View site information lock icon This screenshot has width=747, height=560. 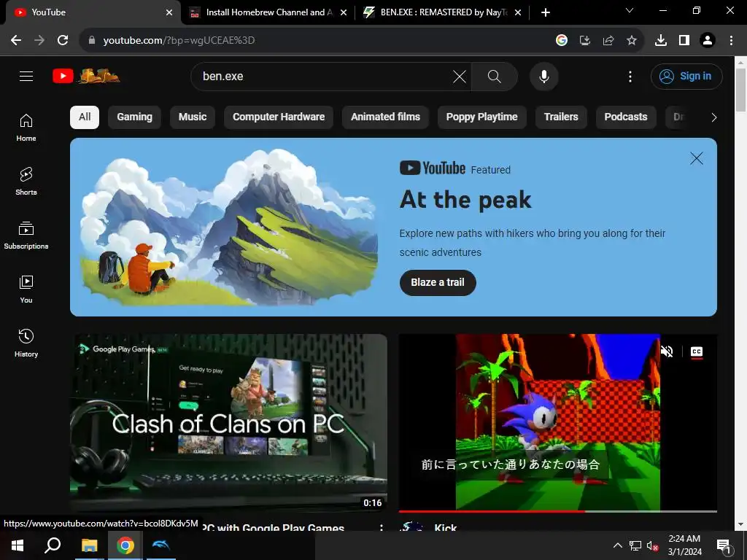(x=92, y=41)
